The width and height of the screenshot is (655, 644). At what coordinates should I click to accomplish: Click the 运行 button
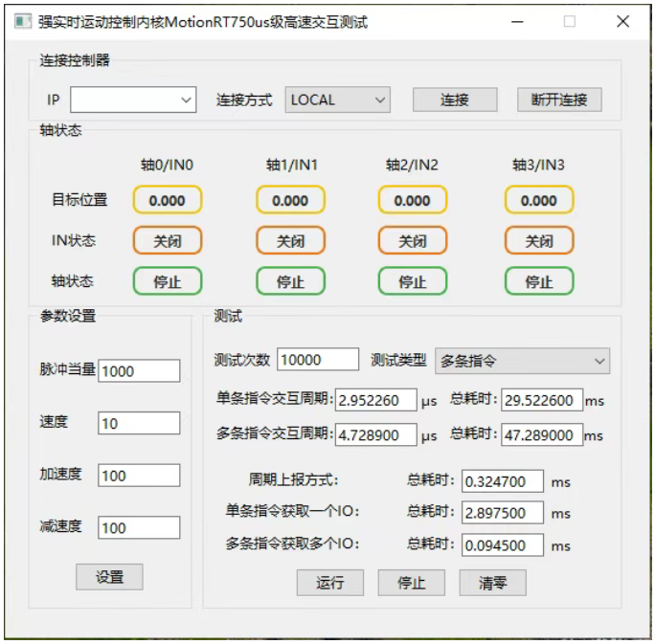tap(330, 582)
